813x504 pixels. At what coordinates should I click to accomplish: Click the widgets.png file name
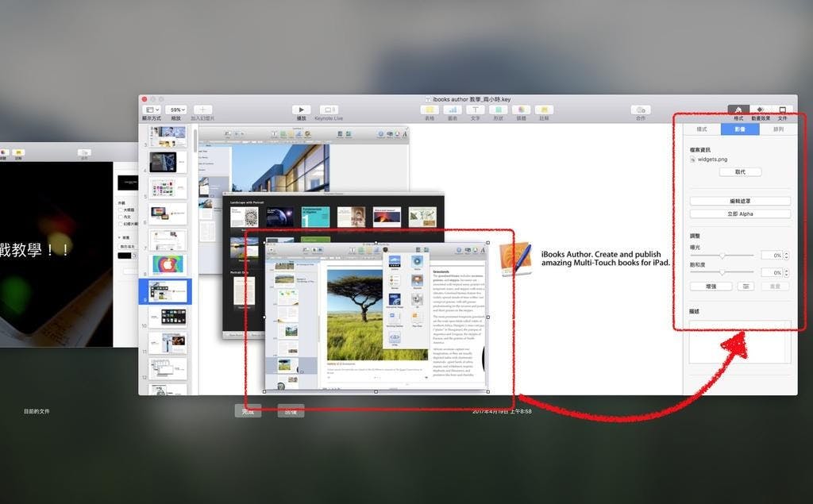pyautogui.click(x=712, y=160)
